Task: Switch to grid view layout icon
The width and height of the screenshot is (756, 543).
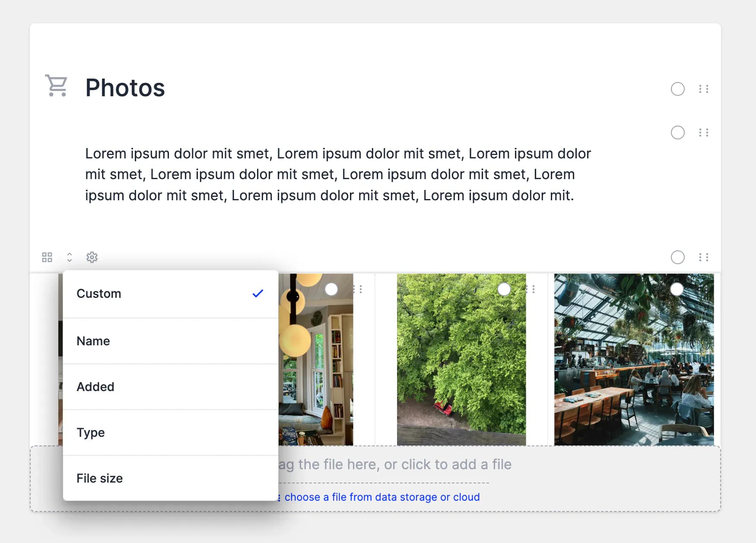Action: click(47, 257)
